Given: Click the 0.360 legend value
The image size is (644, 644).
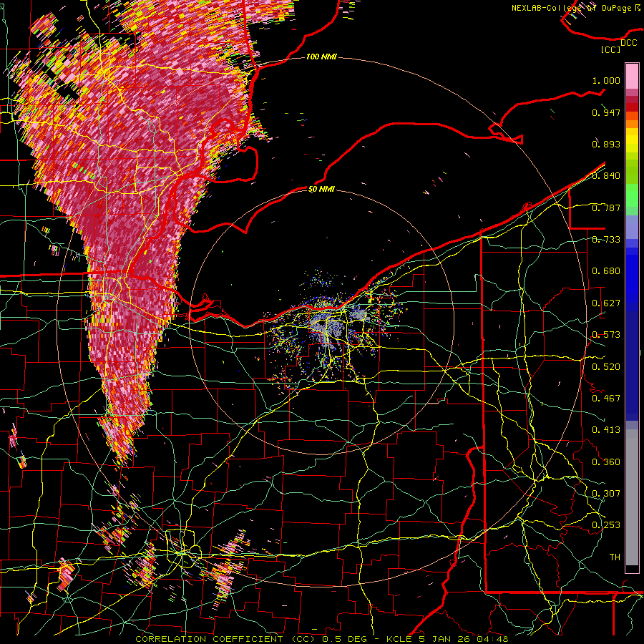Looking at the screenshot, I should click(x=606, y=462).
